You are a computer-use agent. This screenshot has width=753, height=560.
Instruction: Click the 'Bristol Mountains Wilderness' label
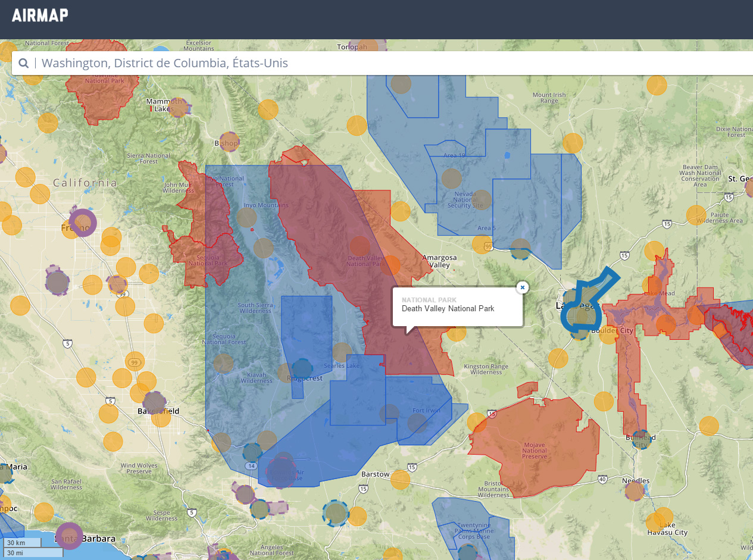pos(493,489)
